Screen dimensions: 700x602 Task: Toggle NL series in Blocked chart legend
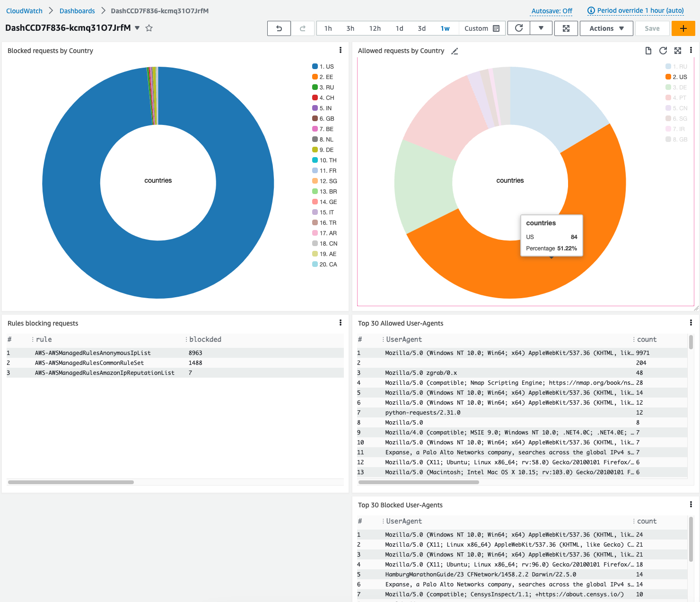323,139
